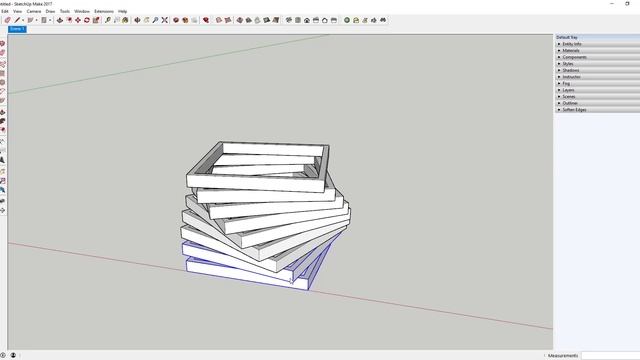The image size is (640, 360).
Task: Select the Offset tool
Action: 69,20
